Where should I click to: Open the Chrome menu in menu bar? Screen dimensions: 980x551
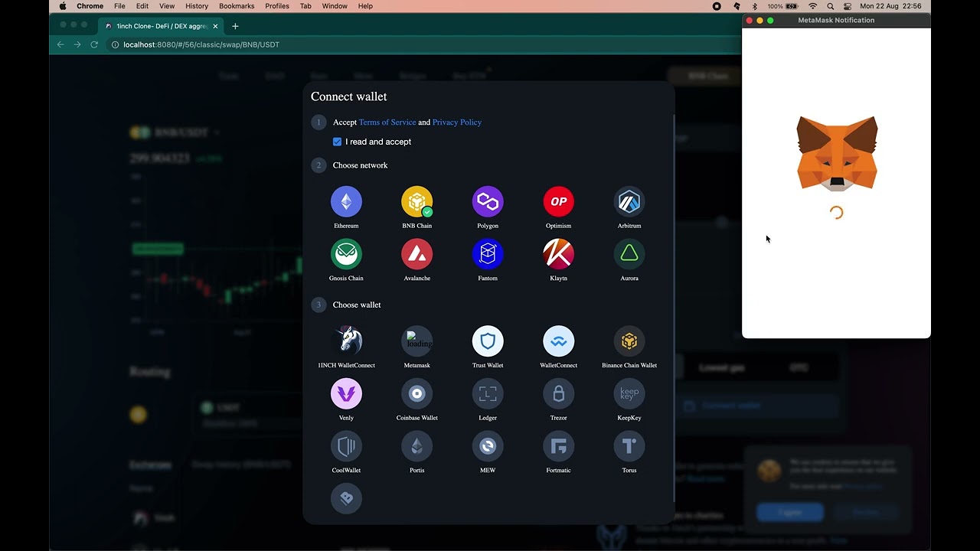pyautogui.click(x=90, y=6)
